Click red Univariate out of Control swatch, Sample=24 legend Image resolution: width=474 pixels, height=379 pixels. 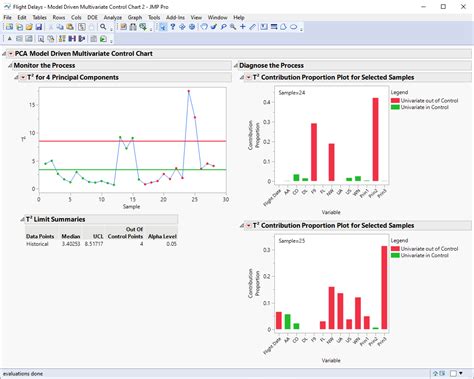pyautogui.click(x=395, y=101)
